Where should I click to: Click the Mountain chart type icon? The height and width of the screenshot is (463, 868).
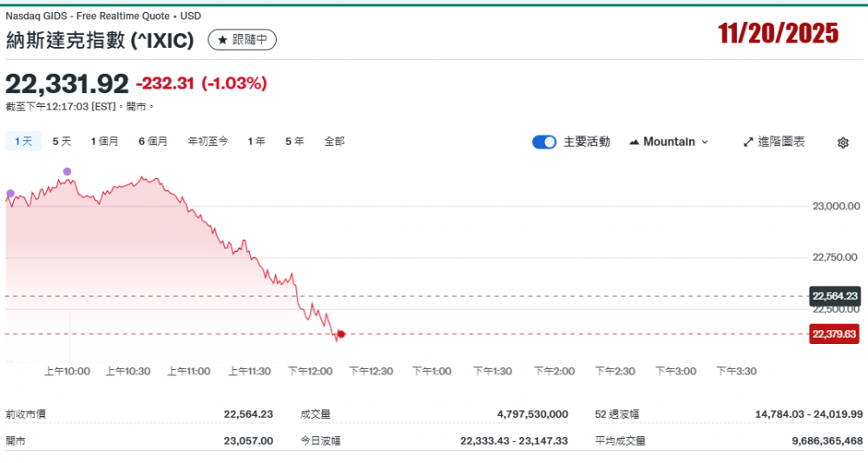[x=634, y=142]
